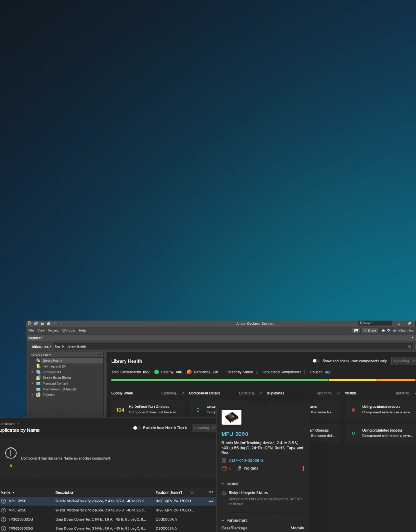
Task: Open settings via the gear icon
Action: [388, 331]
